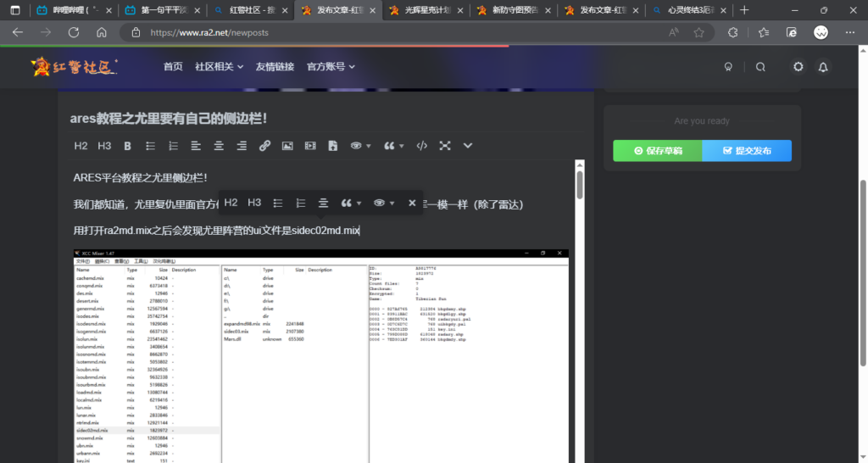Toggle read aloud icon in address bar
This screenshot has width=868, height=463.
(674, 33)
